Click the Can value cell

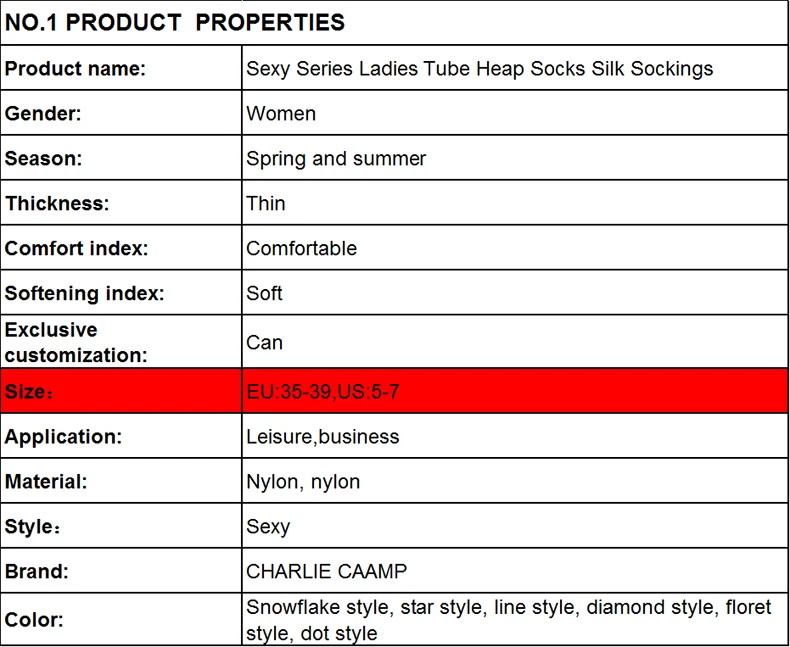515,342
